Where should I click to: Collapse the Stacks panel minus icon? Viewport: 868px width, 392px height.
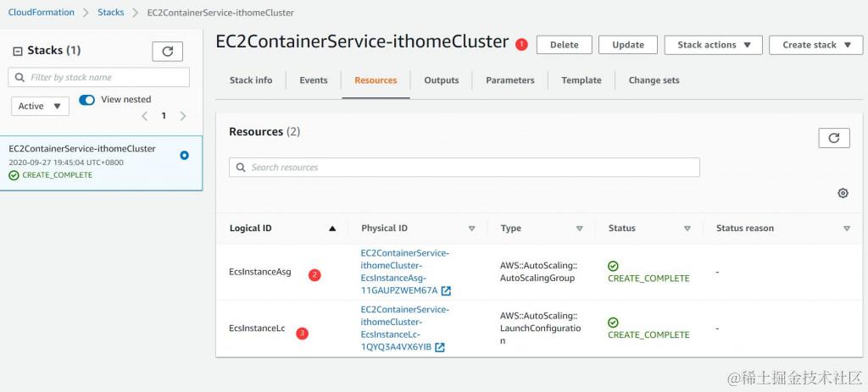click(x=17, y=51)
